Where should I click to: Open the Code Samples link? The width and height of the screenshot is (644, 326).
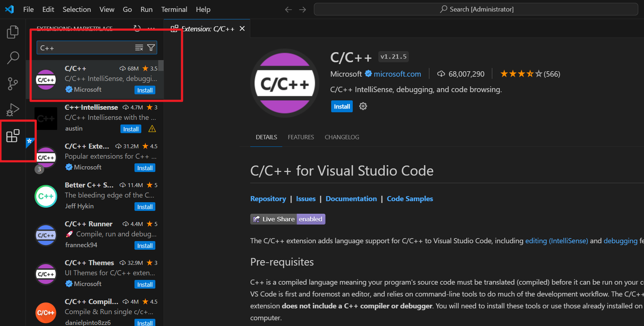(410, 199)
